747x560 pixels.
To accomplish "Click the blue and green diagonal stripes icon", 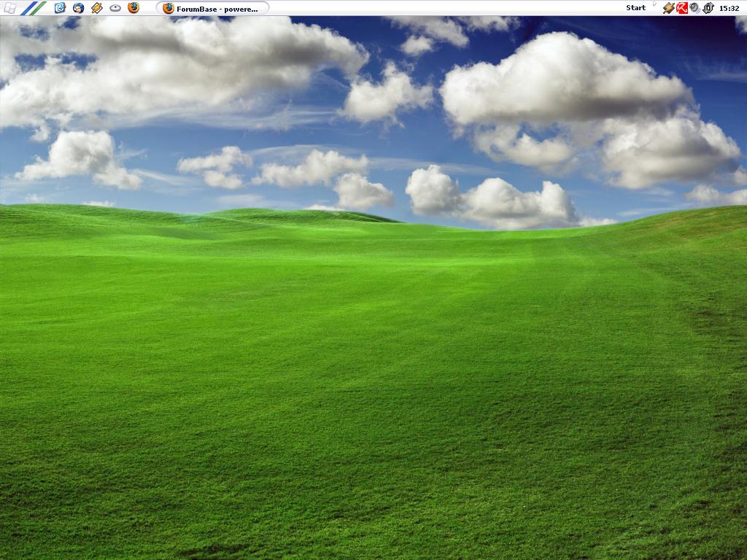I will pos(34,7).
